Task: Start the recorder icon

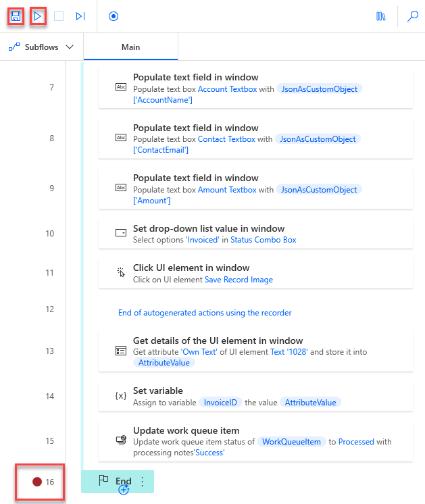Action: pyautogui.click(x=114, y=16)
